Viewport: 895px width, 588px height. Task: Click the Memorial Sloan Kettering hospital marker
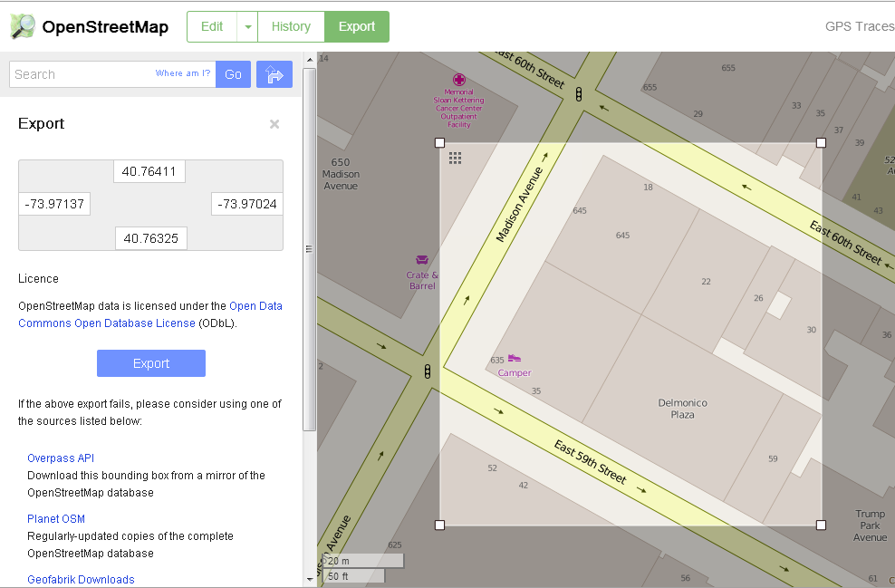click(459, 80)
